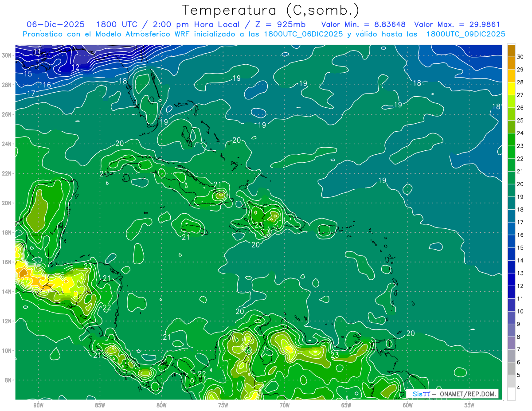The height and width of the screenshot is (411, 532).
Task: Click the "24N" latitude axis label
Action: click(7, 144)
